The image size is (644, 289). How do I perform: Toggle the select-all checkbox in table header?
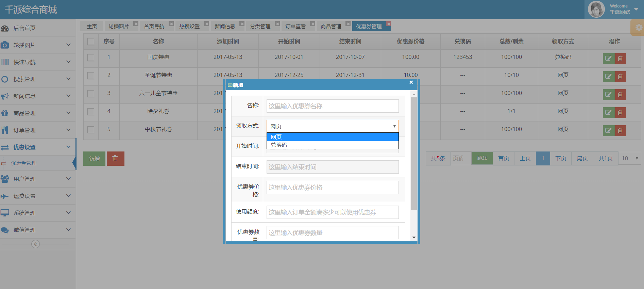91,42
